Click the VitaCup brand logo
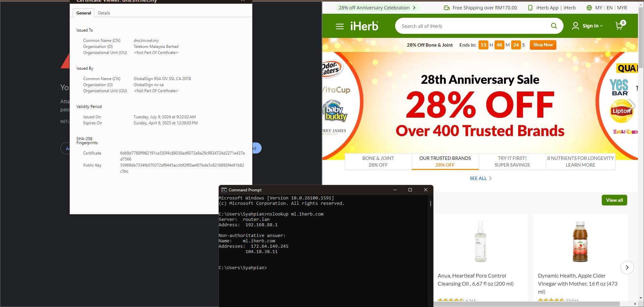Screen dimensions: 644x307 [336, 90]
